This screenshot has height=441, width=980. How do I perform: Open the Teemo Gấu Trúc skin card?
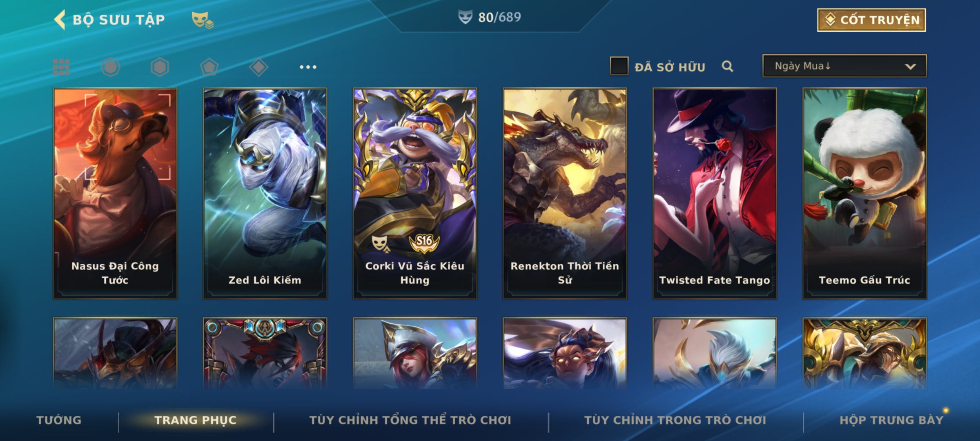(864, 194)
